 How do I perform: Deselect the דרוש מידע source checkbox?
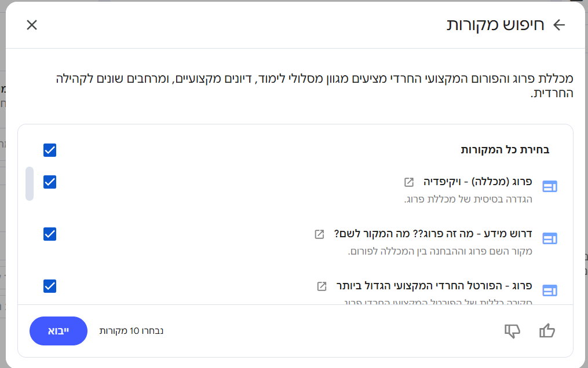[x=50, y=234]
